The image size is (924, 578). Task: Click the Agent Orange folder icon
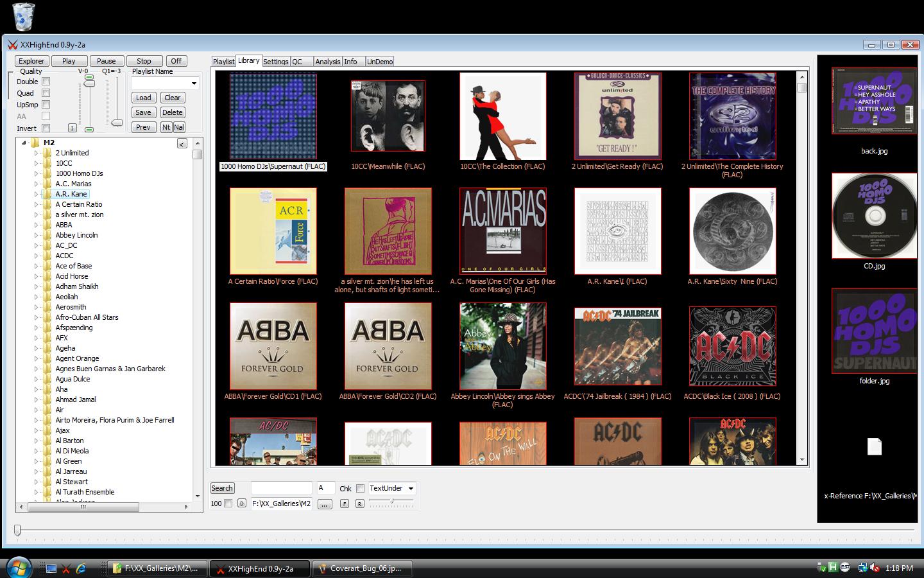point(47,358)
